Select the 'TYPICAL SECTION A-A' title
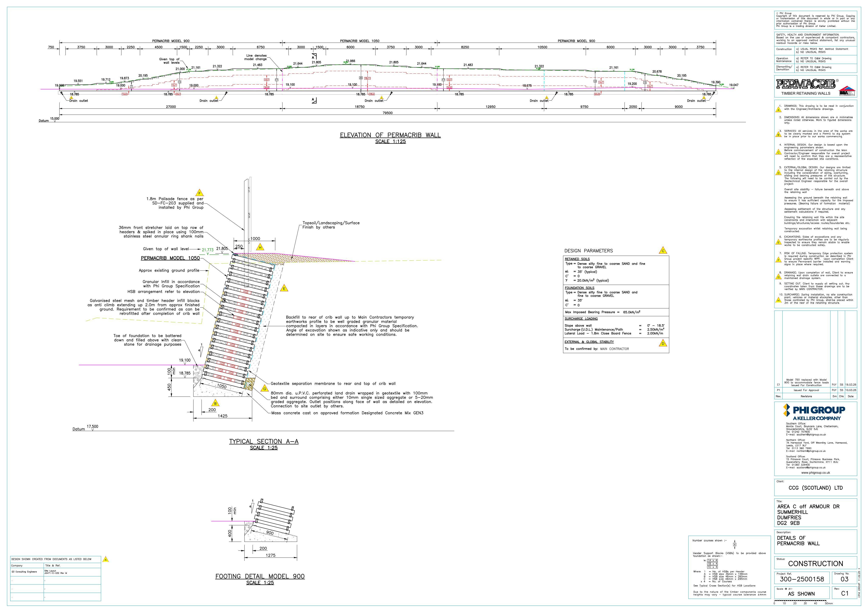Viewport: 868px width, 613px height. (263, 441)
